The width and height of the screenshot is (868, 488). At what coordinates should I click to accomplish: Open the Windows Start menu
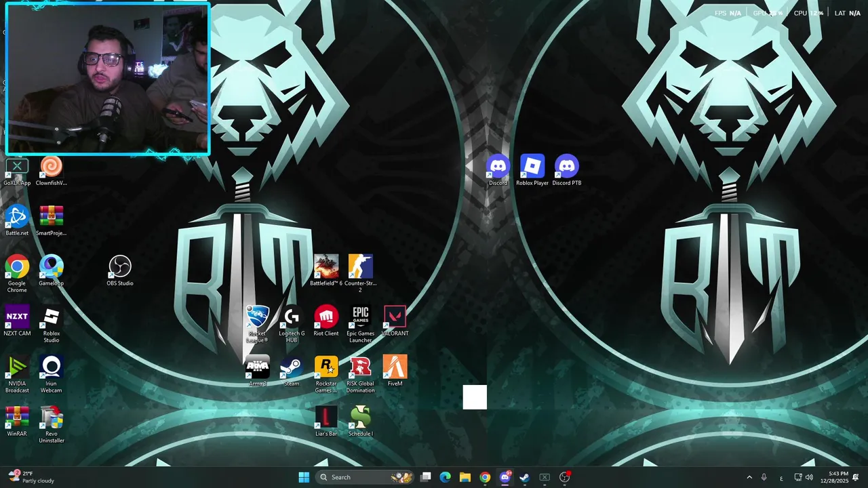coord(304,477)
